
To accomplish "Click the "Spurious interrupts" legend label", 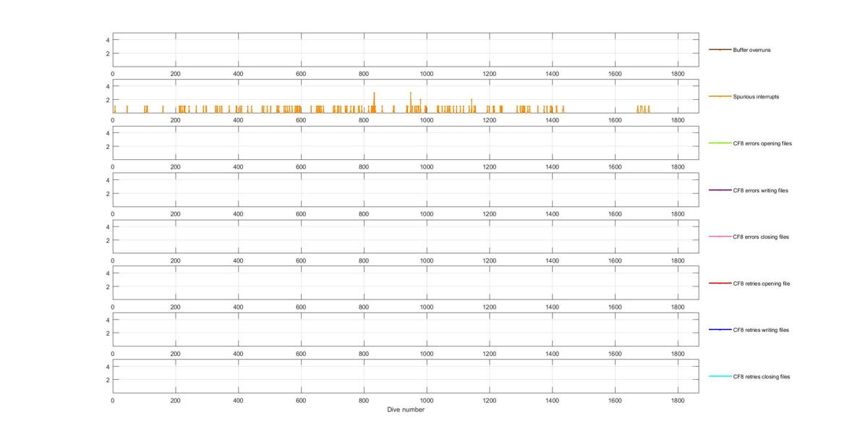I will (756, 97).
